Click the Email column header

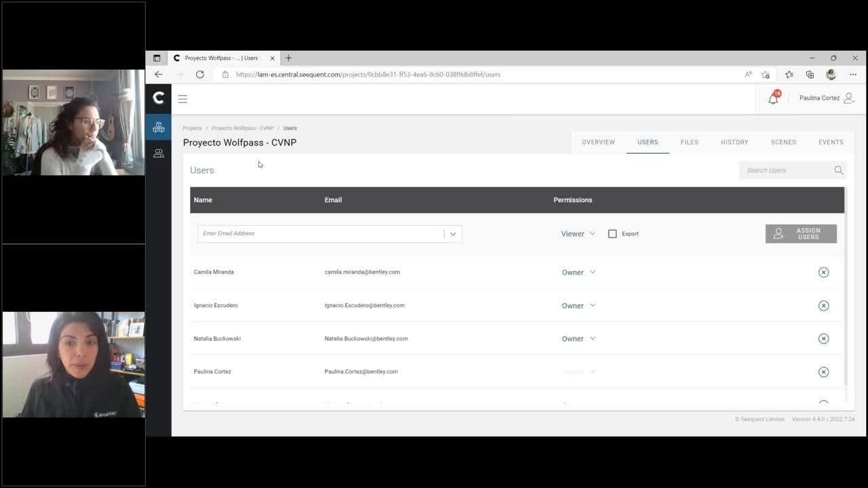[333, 200]
